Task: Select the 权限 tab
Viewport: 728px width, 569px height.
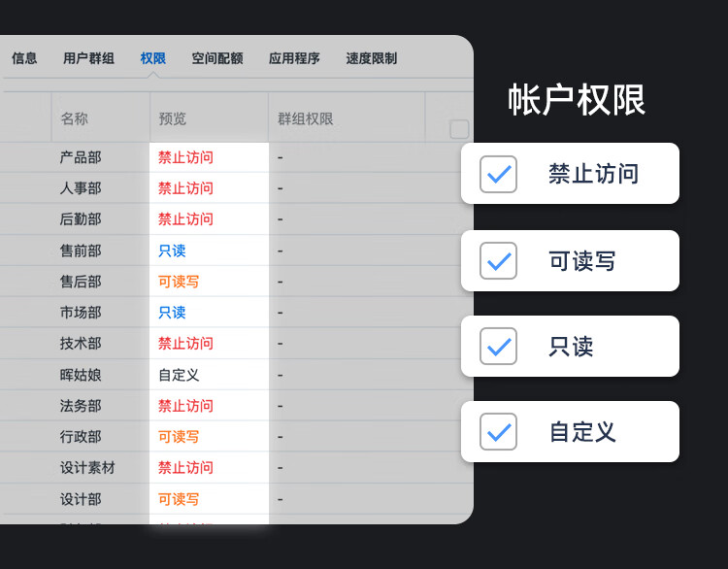Action: click(x=152, y=58)
